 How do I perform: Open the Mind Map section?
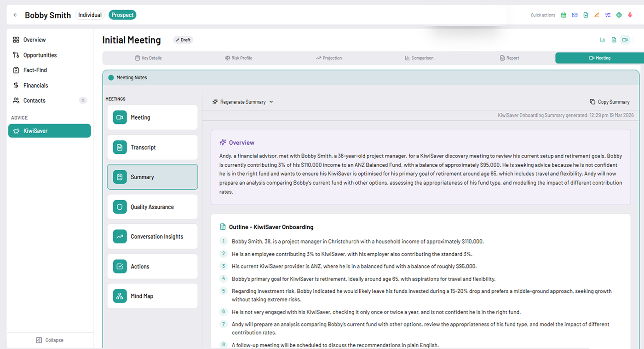152,296
